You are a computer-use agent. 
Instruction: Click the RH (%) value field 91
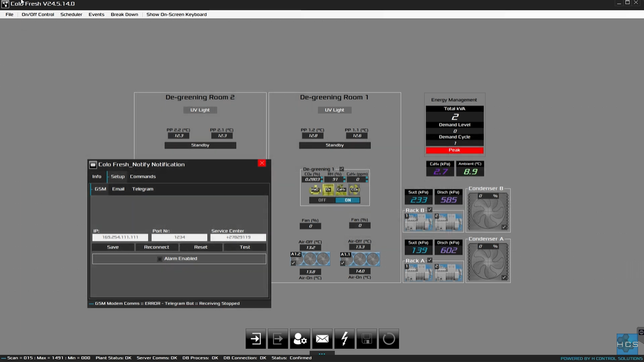[335, 180]
